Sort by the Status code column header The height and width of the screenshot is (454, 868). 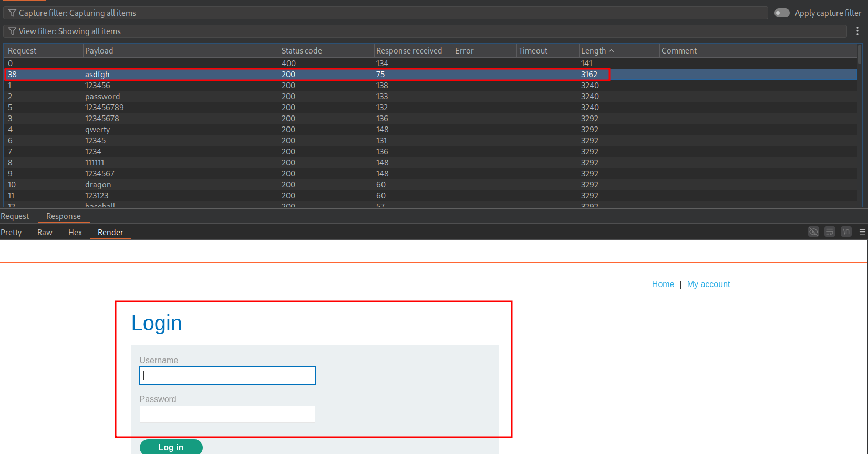(x=302, y=51)
